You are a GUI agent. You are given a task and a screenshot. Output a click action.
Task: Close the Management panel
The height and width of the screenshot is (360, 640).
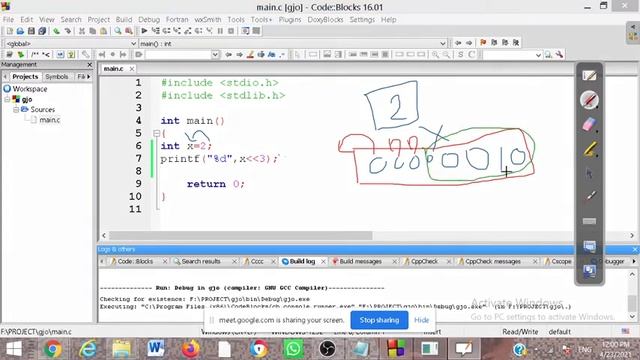click(89, 64)
